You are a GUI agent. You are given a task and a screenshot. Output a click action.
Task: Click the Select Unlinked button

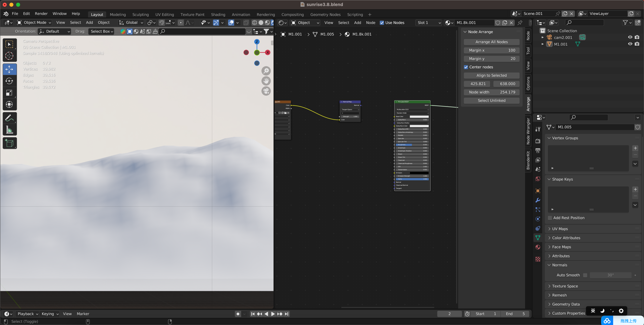coord(491,101)
